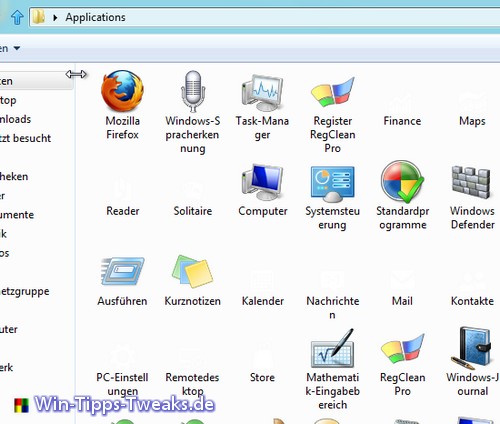Select the Standardprogramme icon
Viewport: 500px width, 424px height.
coord(402,181)
